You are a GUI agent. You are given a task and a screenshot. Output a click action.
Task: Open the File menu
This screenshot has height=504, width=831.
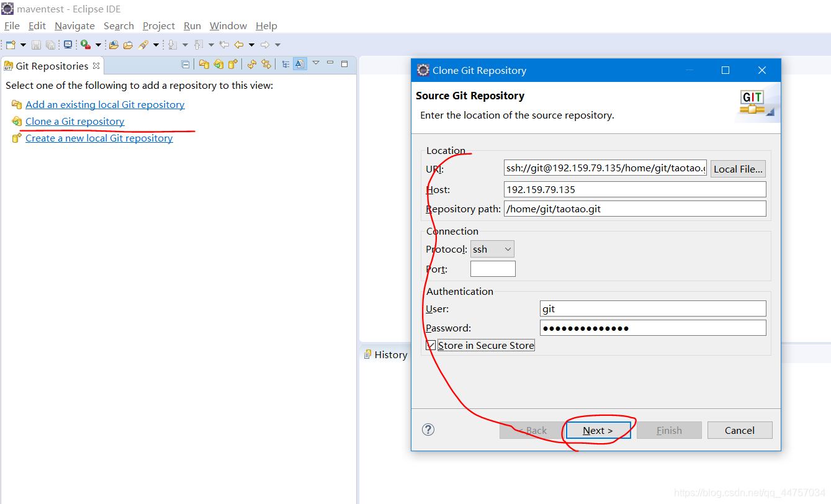(x=12, y=25)
